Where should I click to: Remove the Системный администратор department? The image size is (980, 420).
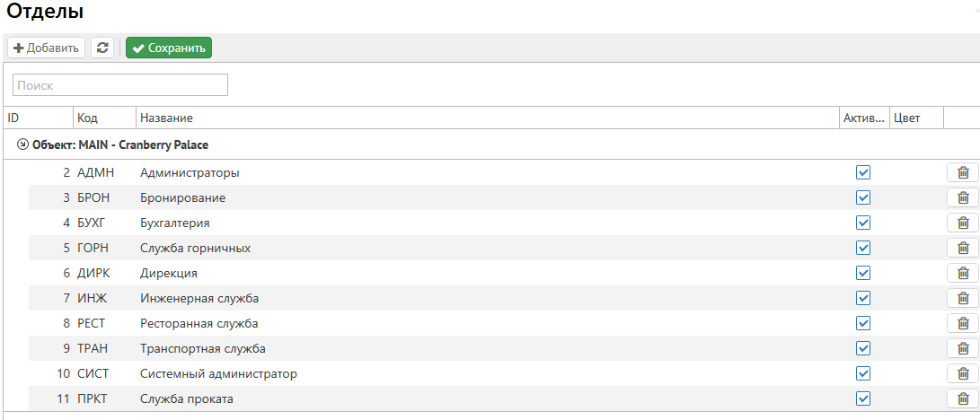point(962,374)
